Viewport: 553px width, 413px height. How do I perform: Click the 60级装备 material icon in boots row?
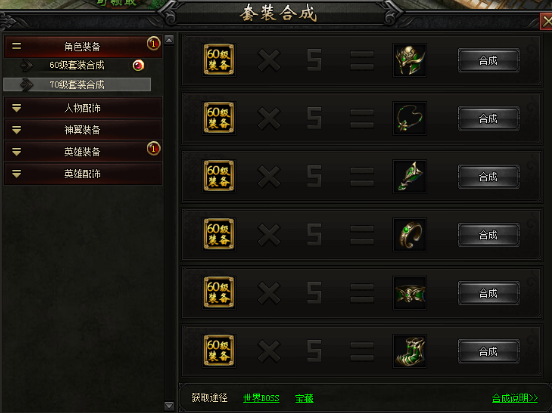click(219, 351)
